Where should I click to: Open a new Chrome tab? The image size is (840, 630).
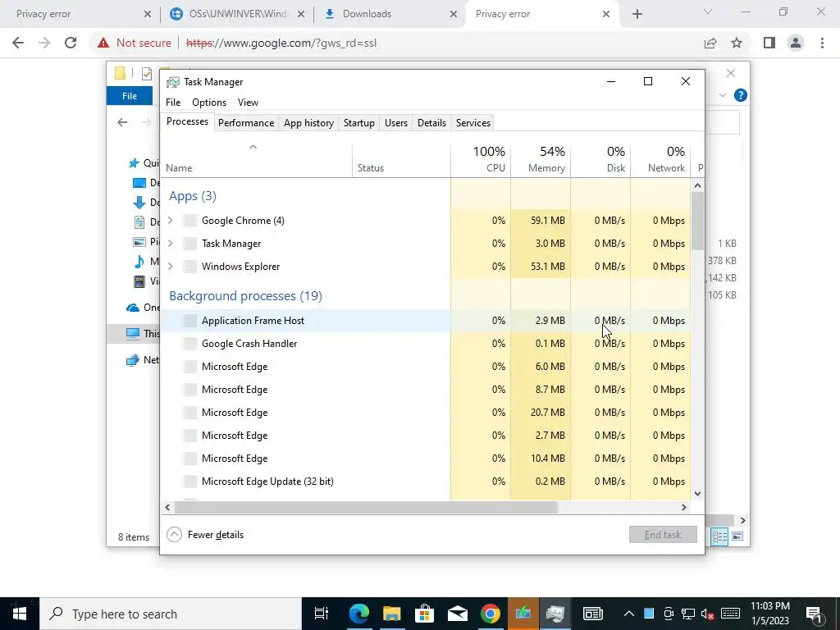tap(637, 14)
